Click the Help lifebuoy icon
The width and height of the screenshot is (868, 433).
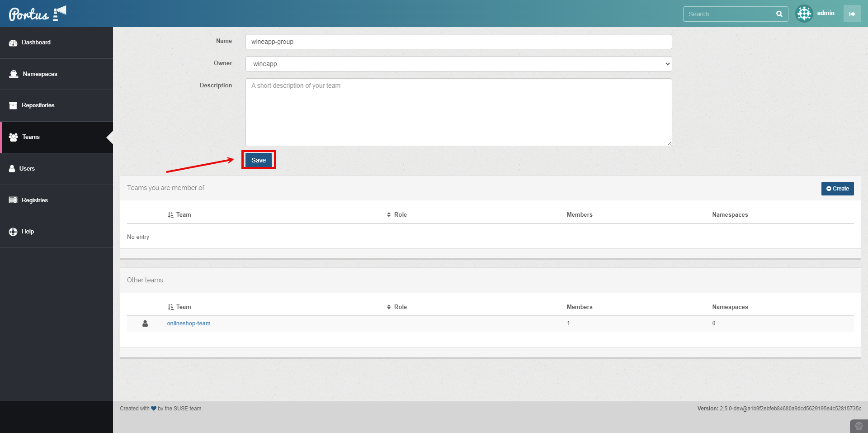tap(13, 232)
